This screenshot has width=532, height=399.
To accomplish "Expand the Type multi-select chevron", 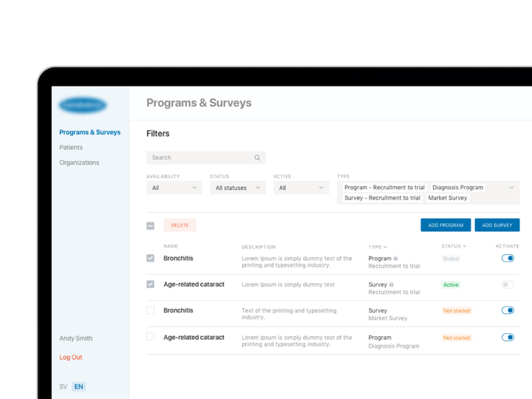I will point(511,187).
